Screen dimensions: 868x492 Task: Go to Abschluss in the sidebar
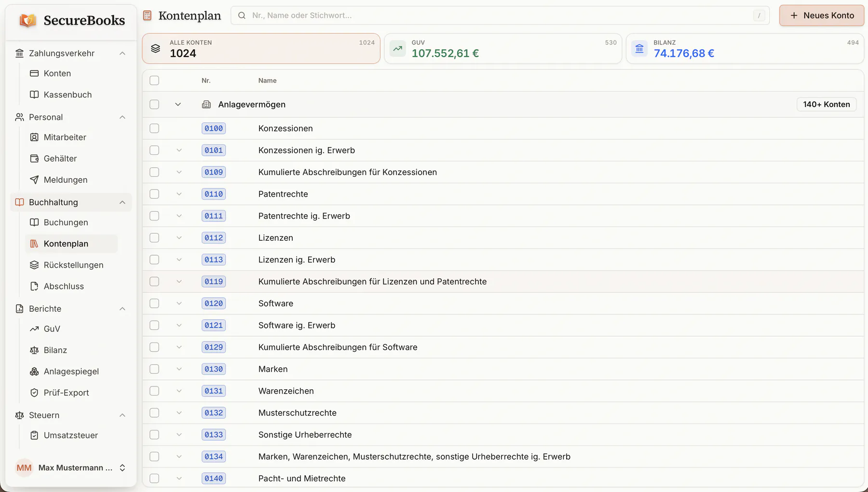pyautogui.click(x=71, y=286)
